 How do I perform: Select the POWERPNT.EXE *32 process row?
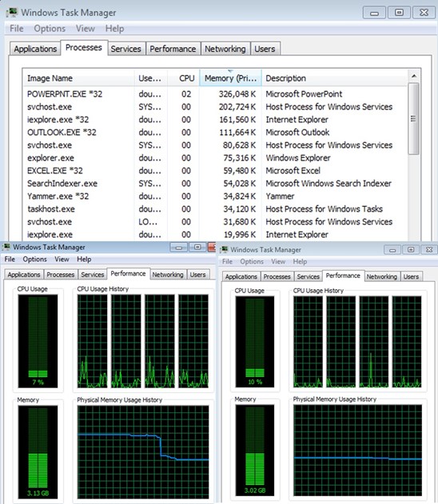[215, 94]
